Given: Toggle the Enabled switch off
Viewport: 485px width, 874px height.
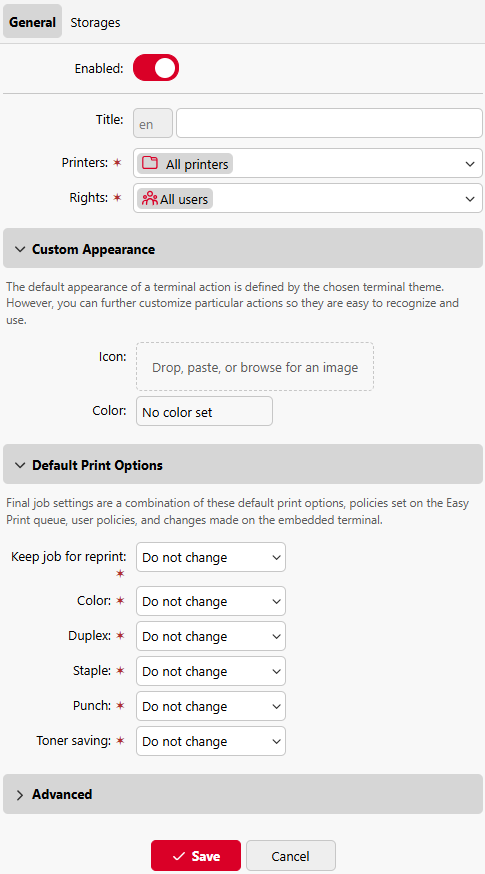Looking at the screenshot, I should (156, 68).
